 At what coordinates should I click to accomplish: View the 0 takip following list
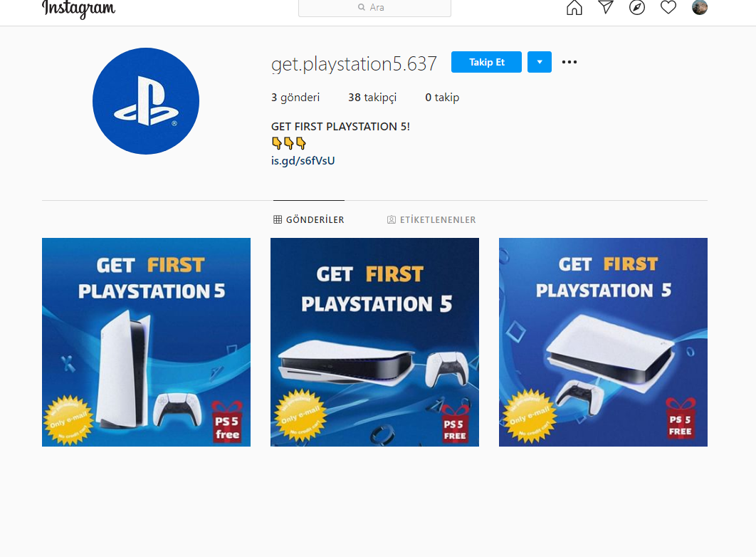(x=442, y=98)
